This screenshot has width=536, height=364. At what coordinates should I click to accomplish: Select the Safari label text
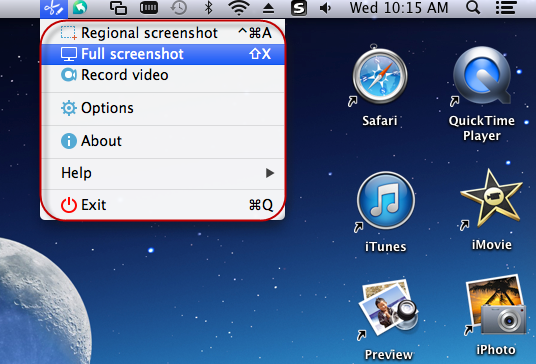point(379,121)
